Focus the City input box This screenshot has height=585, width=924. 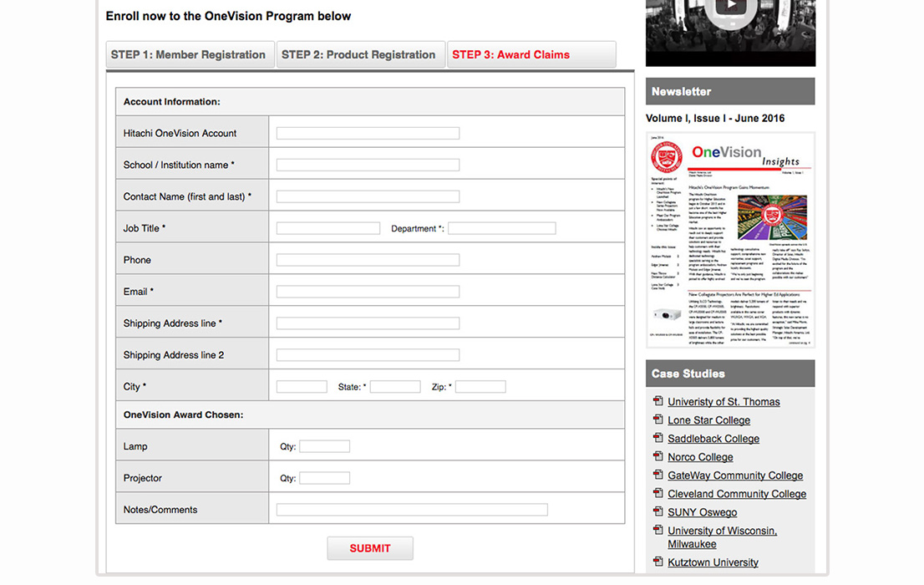coord(302,387)
